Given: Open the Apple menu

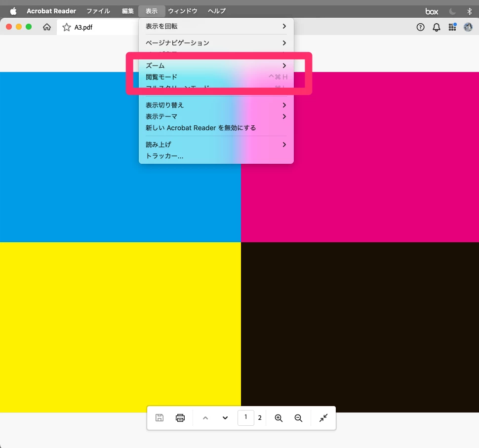Looking at the screenshot, I should 13,11.
